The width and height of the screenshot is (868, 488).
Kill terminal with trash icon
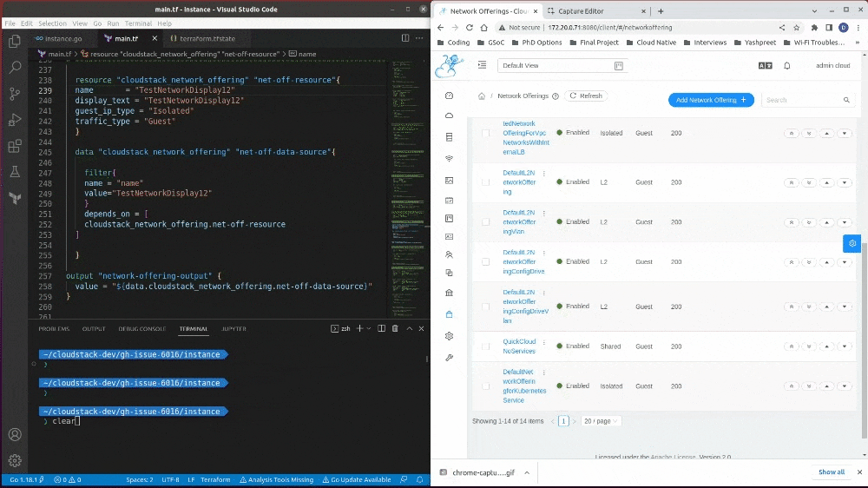point(395,328)
